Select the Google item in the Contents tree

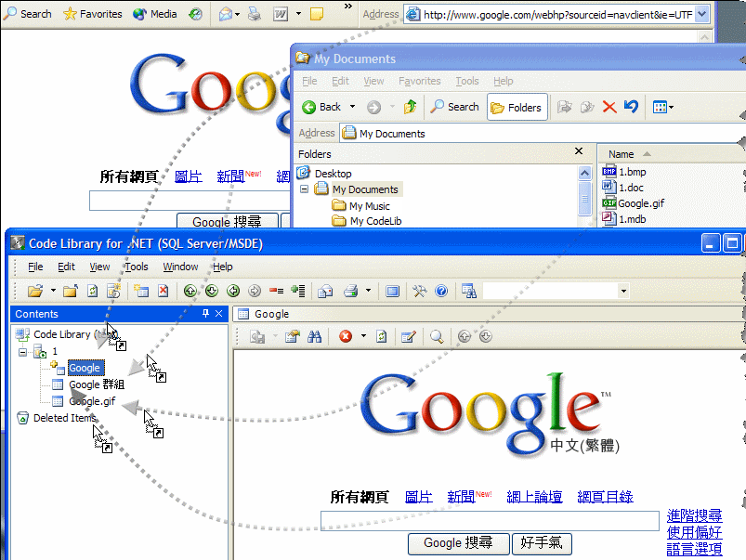85,368
